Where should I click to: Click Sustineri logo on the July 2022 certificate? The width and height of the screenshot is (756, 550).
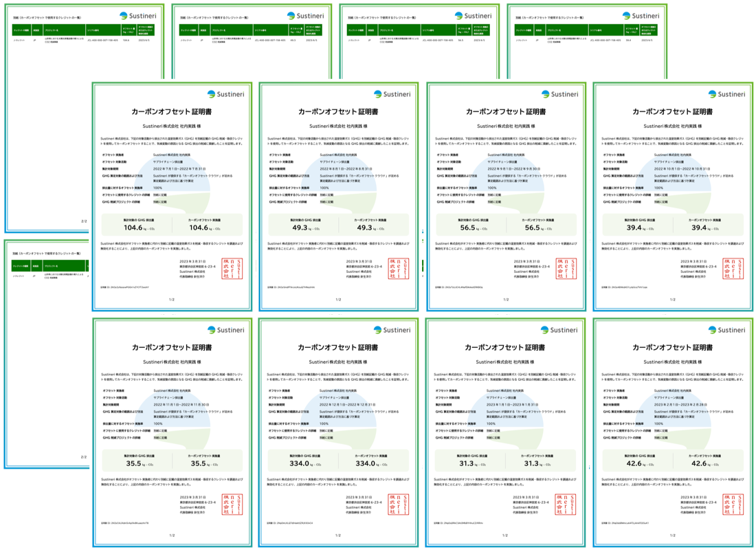pos(225,94)
